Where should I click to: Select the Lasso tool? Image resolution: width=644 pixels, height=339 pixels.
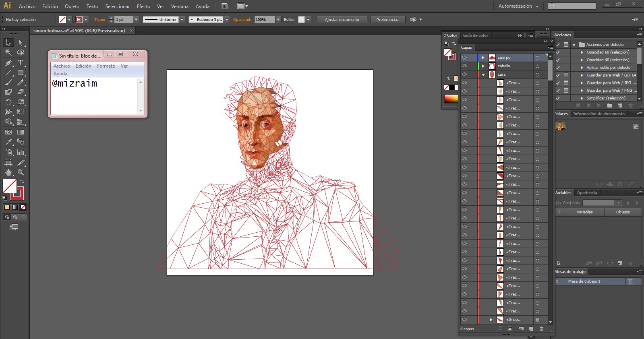pos(21,52)
